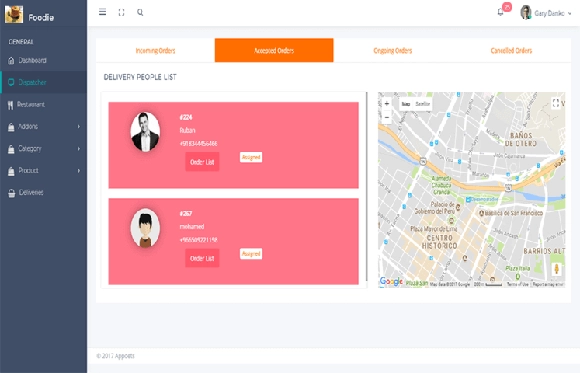Click mohamed's order number #267

pos(186,214)
